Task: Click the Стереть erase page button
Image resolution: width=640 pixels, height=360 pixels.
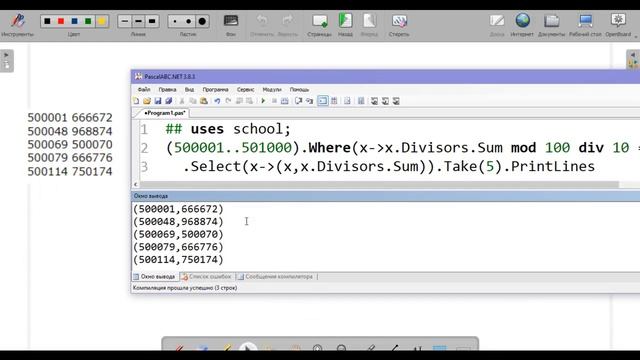Action: click(399, 24)
